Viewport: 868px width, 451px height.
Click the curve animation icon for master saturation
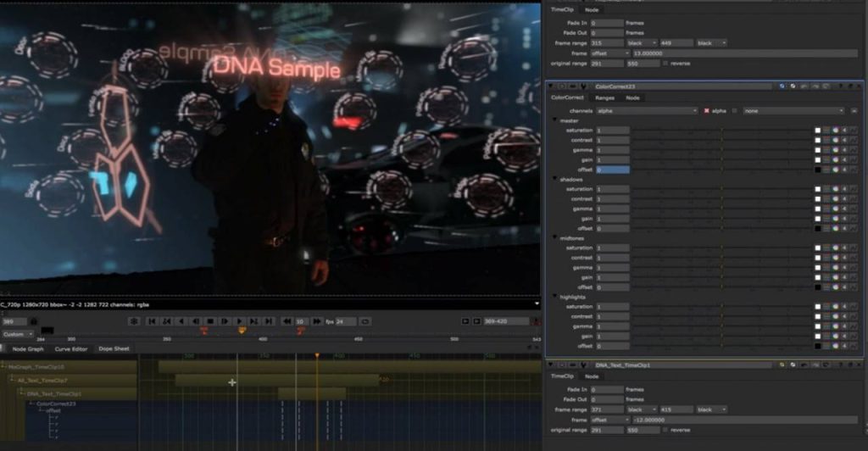[854, 131]
